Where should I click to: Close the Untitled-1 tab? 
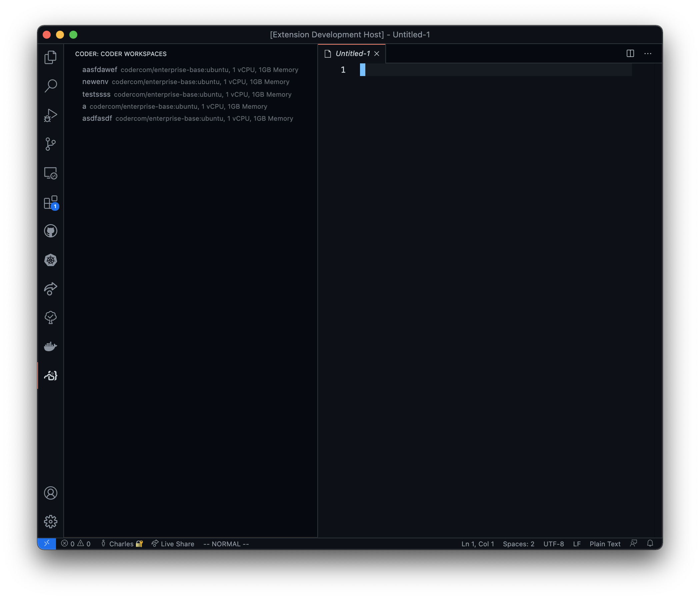tap(377, 54)
